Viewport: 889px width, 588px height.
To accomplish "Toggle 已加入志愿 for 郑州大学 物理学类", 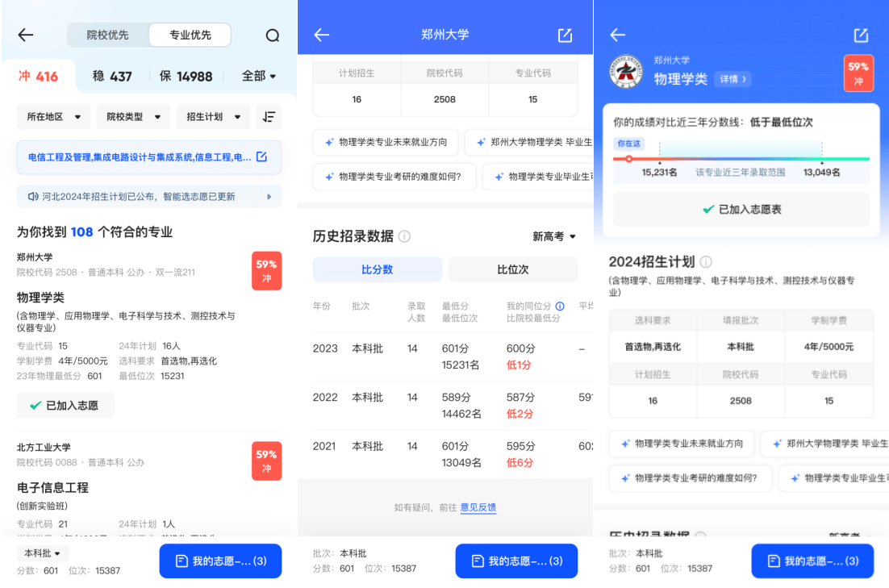I will pos(65,406).
